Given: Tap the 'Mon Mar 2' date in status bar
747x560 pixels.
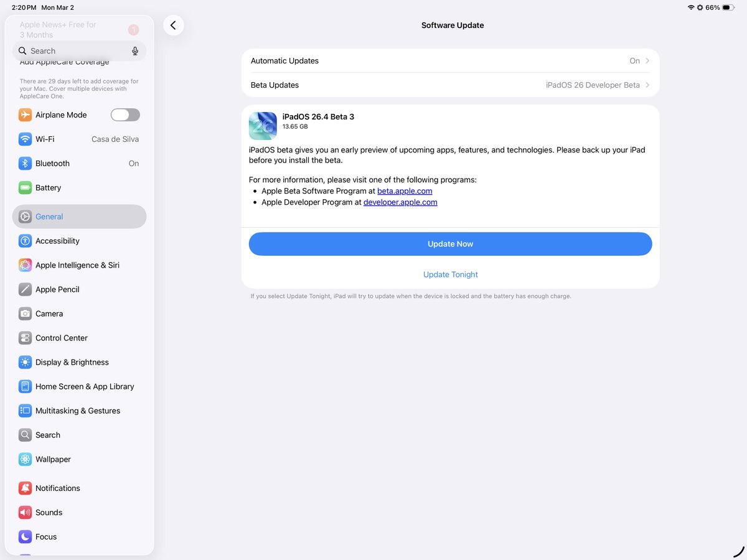Looking at the screenshot, I should 57,7.
